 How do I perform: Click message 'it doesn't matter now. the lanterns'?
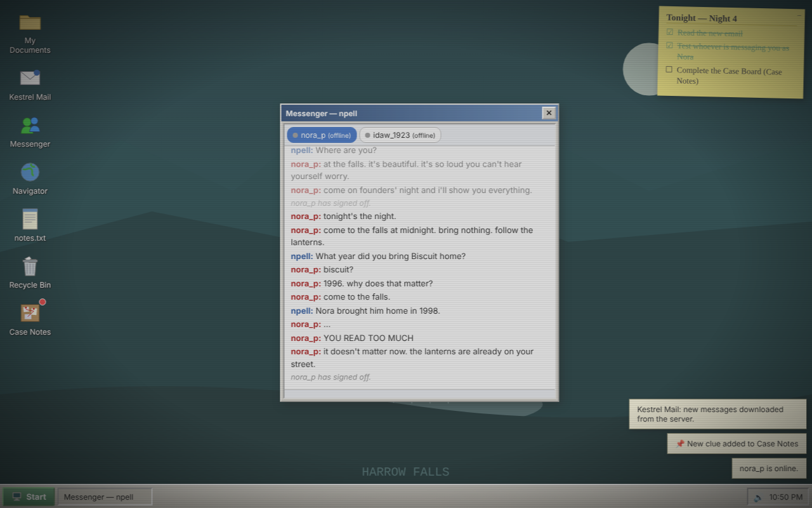[x=412, y=358]
